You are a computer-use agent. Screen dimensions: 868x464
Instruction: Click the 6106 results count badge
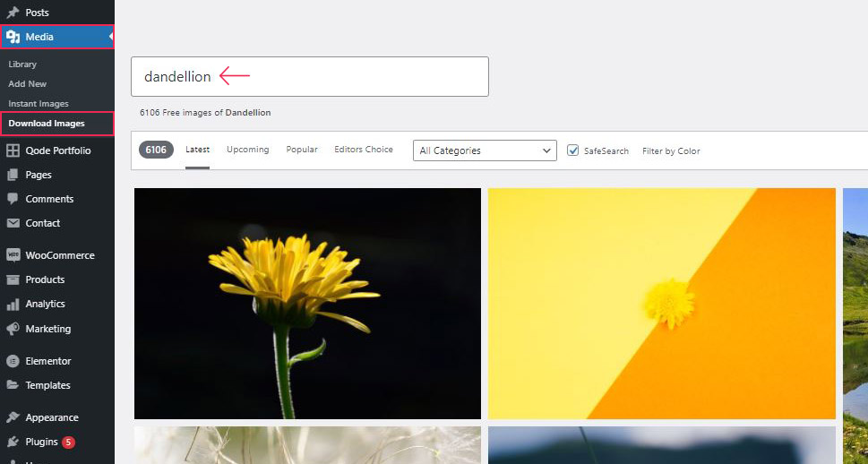156,150
